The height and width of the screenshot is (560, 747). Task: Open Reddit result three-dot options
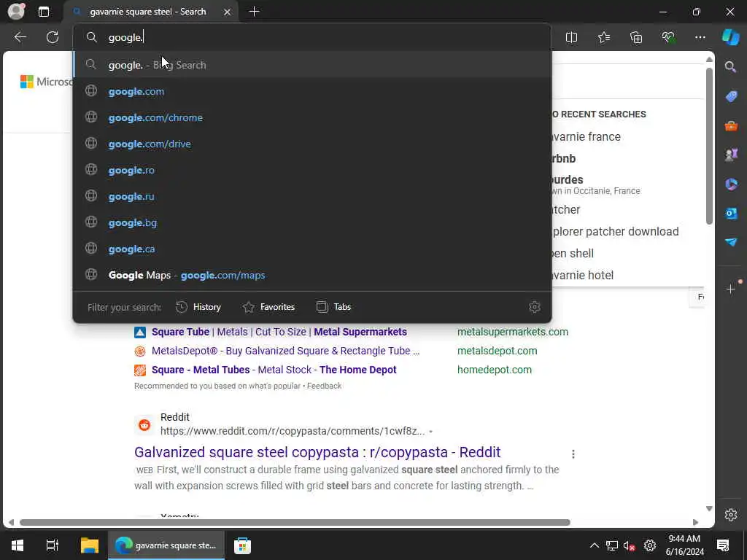click(x=573, y=454)
